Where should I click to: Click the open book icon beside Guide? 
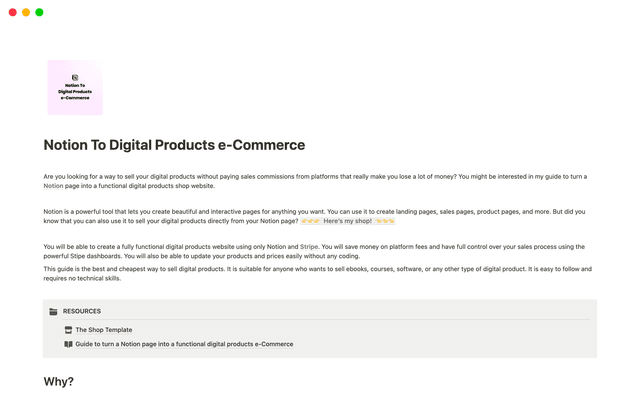coord(68,344)
